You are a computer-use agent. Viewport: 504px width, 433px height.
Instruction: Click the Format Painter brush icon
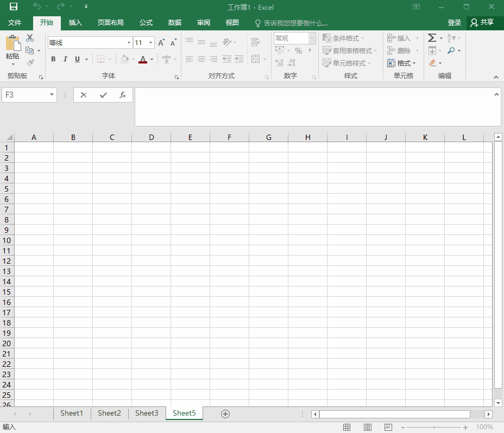30,62
